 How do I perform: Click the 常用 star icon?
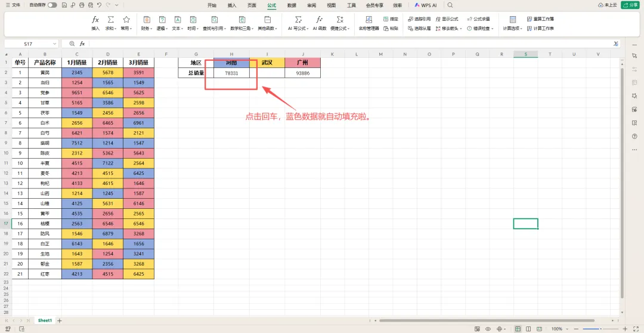pyautogui.click(x=126, y=20)
